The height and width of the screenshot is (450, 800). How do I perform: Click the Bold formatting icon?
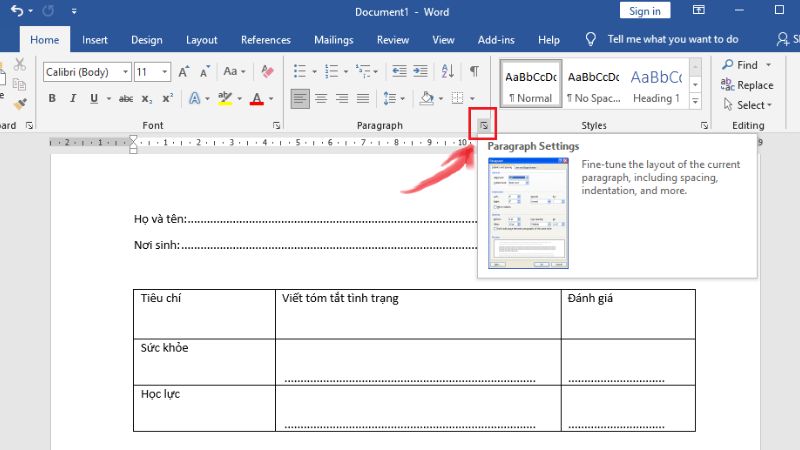coord(51,98)
